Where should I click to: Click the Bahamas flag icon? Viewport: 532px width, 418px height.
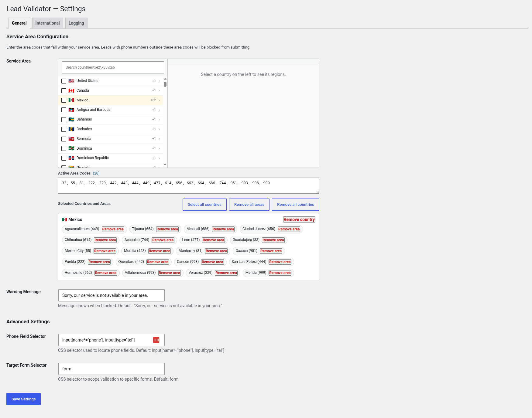[71, 119]
